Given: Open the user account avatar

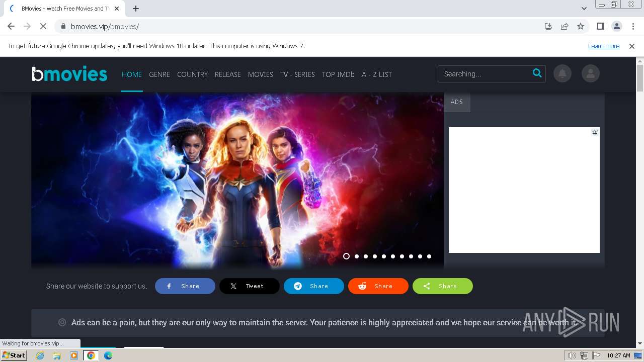Looking at the screenshot, I should [x=591, y=74].
